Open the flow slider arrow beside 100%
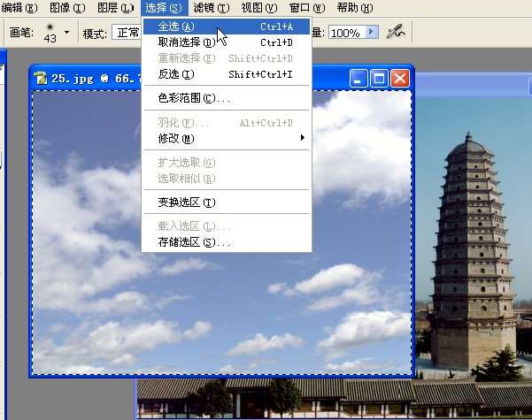This screenshot has width=532, height=420. (x=372, y=32)
